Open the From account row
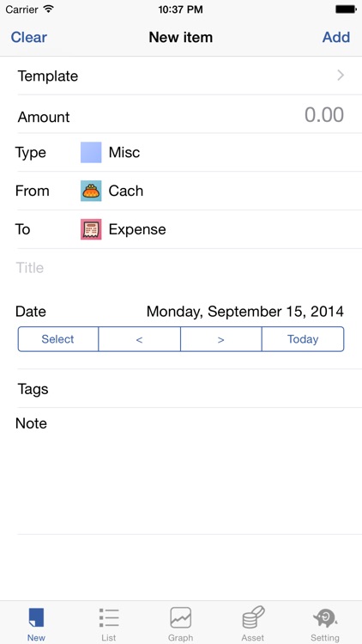362x644 pixels. [x=181, y=191]
